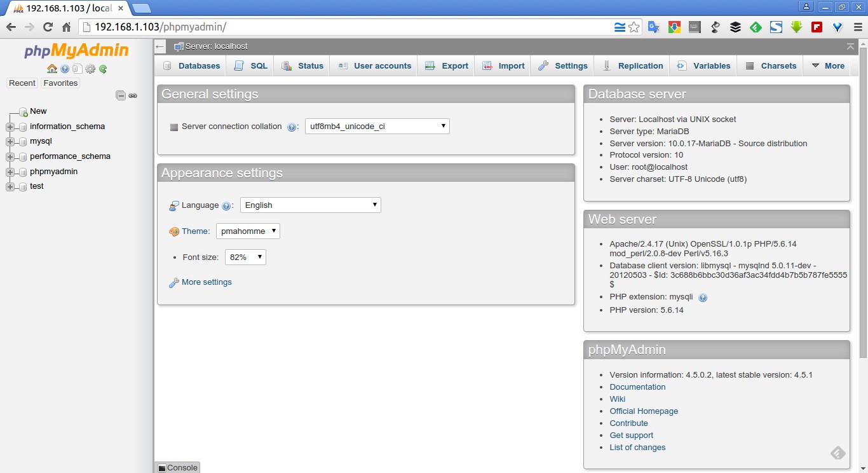This screenshot has width=868, height=473.
Task: Open the More tab dropdown
Action: pos(828,65)
